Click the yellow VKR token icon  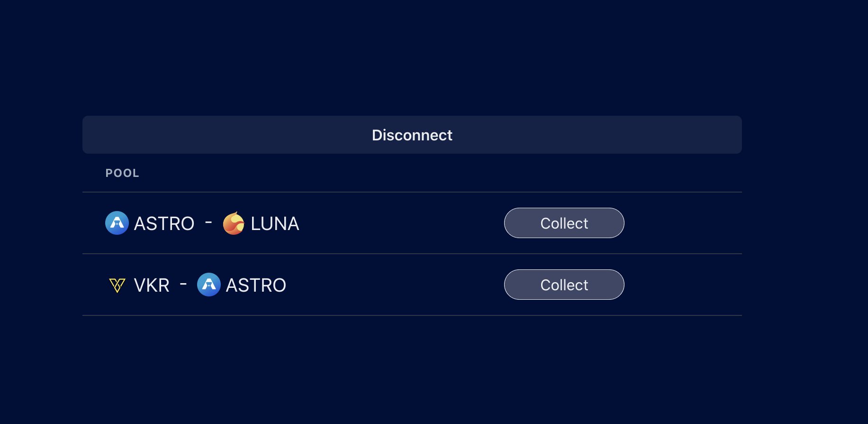point(117,285)
